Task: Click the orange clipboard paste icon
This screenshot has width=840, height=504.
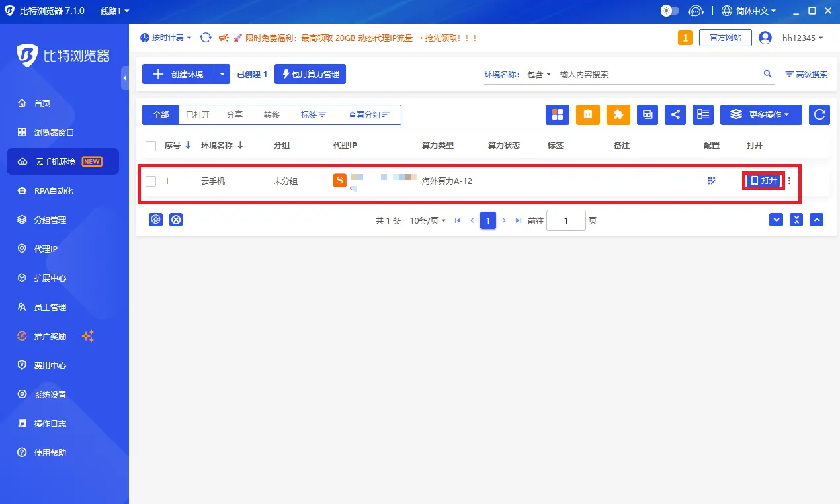Action: (x=587, y=114)
